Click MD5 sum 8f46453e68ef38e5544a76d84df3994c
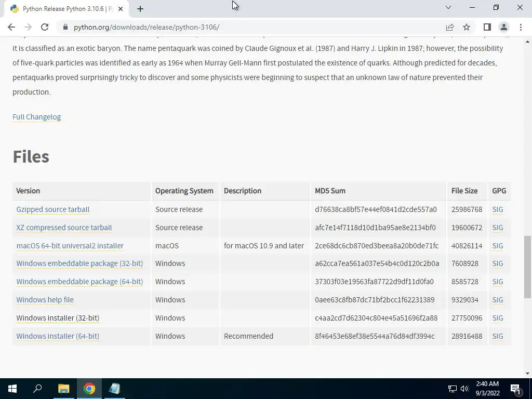The image size is (532, 399). pyautogui.click(x=375, y=336)
